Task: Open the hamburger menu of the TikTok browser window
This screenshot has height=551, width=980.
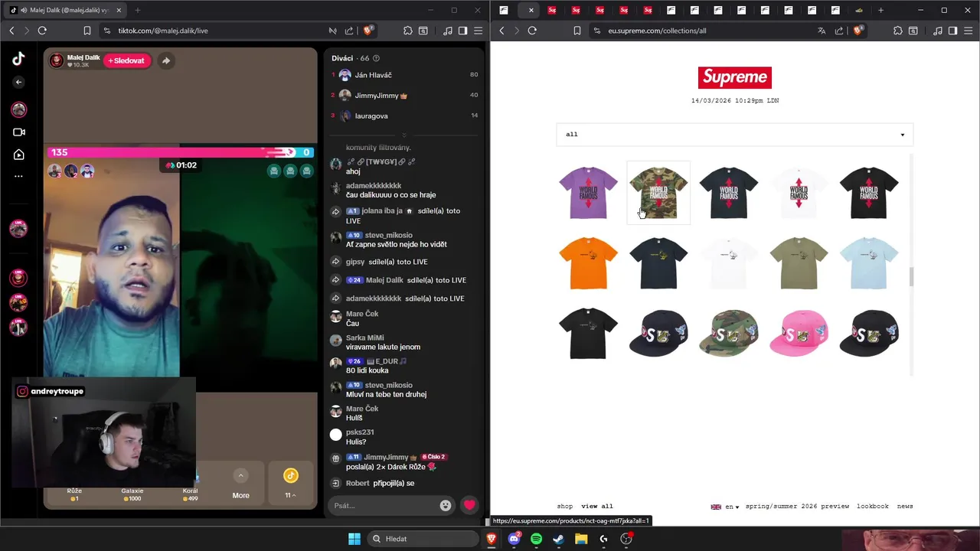Action: [x=478, y=31]
